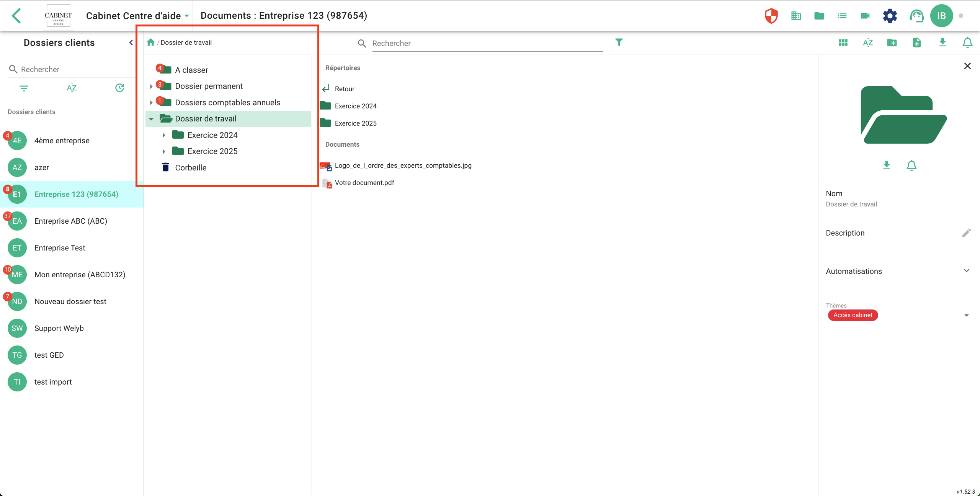
Task: Switch to grid view icon
Action: click(843, 43)
